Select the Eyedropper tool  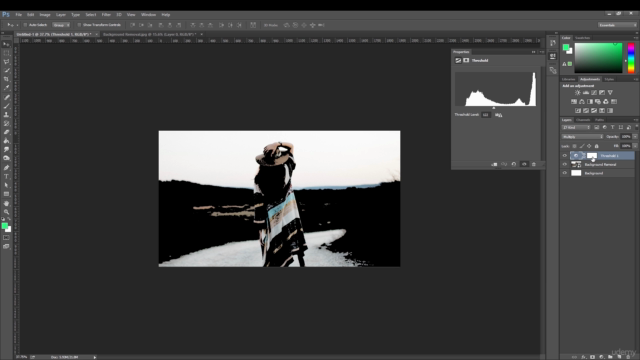click(x=6, y=88)
